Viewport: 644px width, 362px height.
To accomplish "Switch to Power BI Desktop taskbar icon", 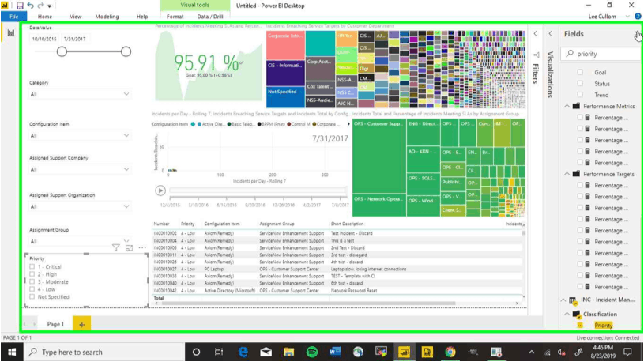I will coord(404,353).
